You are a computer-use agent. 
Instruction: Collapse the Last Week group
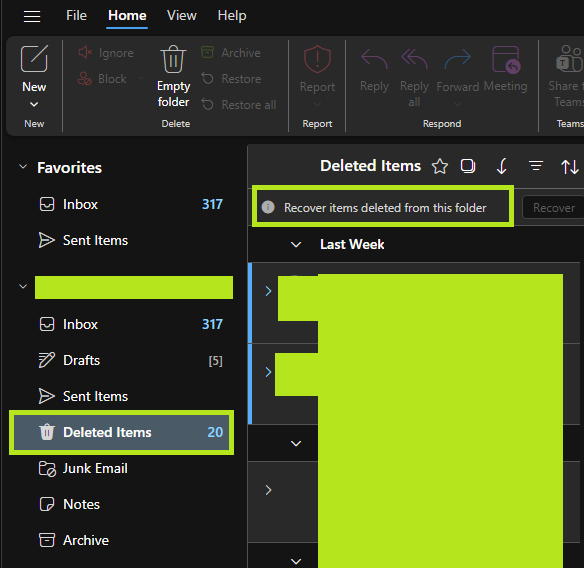pos(296,245)
